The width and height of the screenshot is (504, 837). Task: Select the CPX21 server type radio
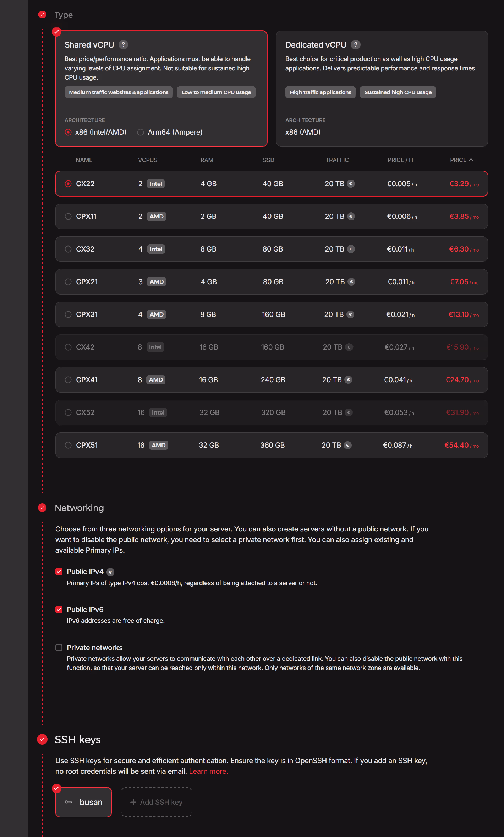point(68,282)
